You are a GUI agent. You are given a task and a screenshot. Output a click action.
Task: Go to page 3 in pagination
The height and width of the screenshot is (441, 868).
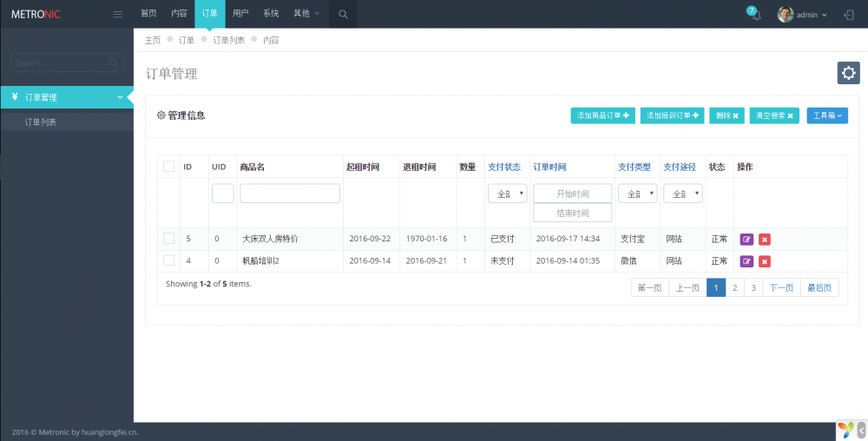coord(753,287)
